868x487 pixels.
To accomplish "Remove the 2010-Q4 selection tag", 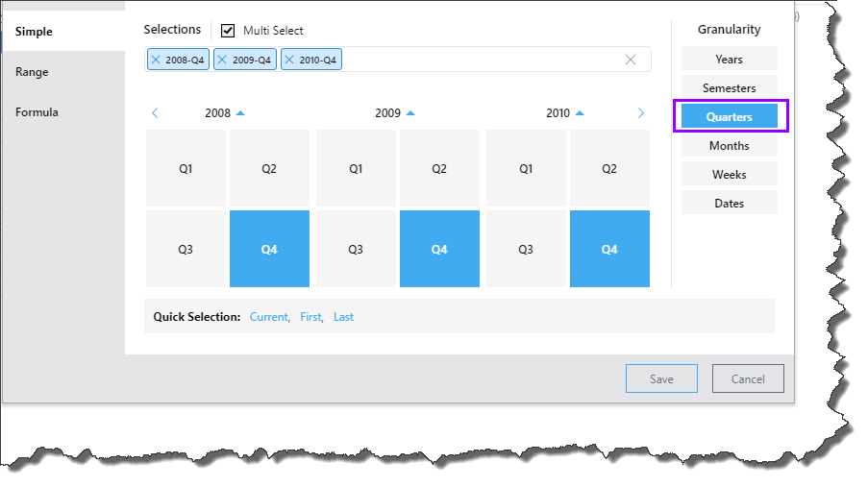I will pos(289,60).
